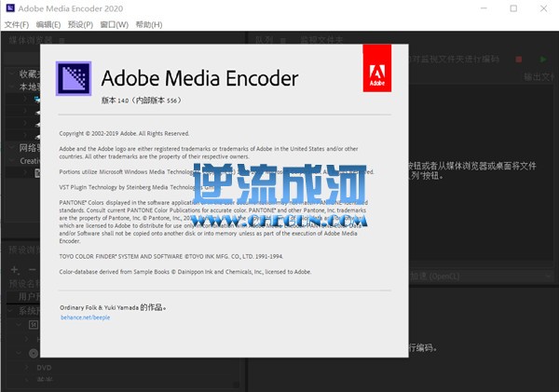Click the disc preset group icon

[x=34, y=353]
